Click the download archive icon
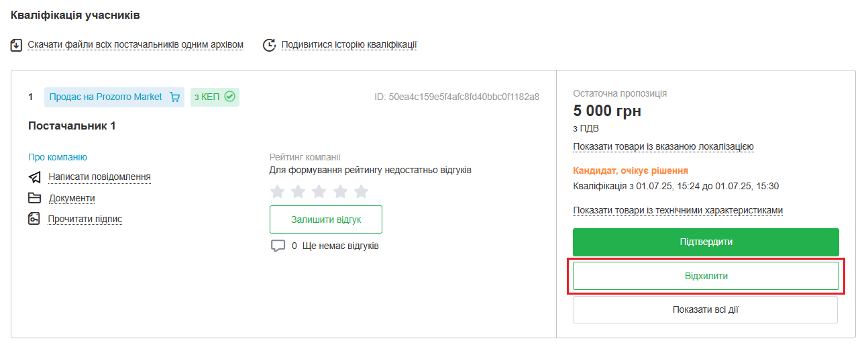Screen dimensions: 868x351 [17, 45]
